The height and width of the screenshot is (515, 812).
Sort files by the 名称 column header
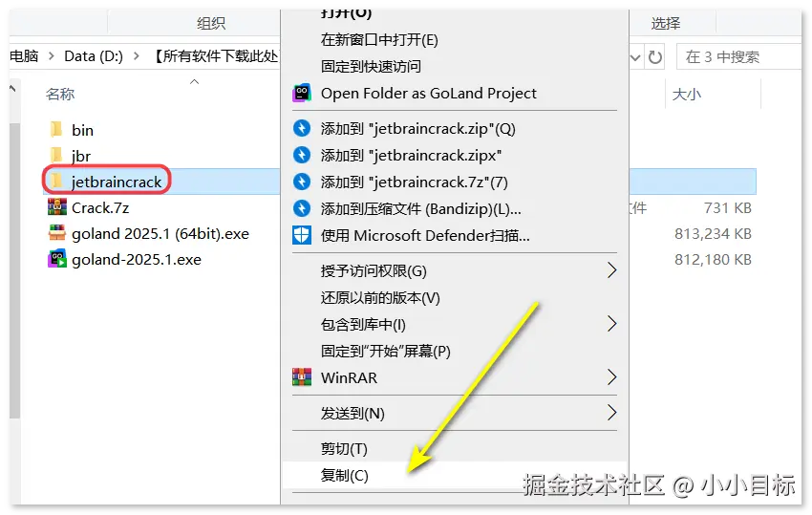point(60,94)
